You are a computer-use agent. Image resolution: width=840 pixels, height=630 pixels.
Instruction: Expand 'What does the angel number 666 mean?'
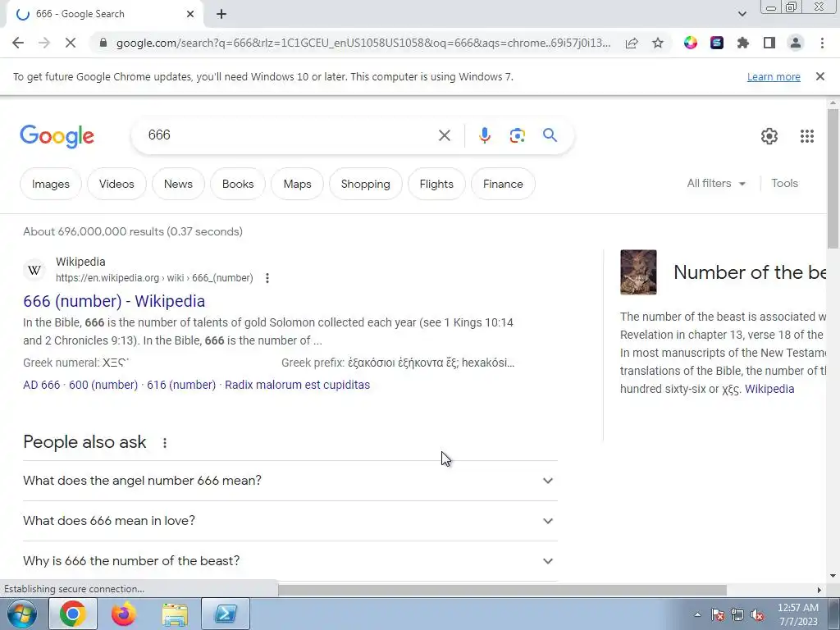click(290, 481)
